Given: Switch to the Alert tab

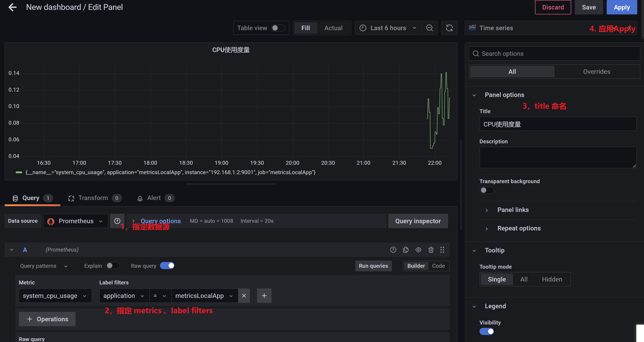Looking at the screenshot, I should (156, 198).
